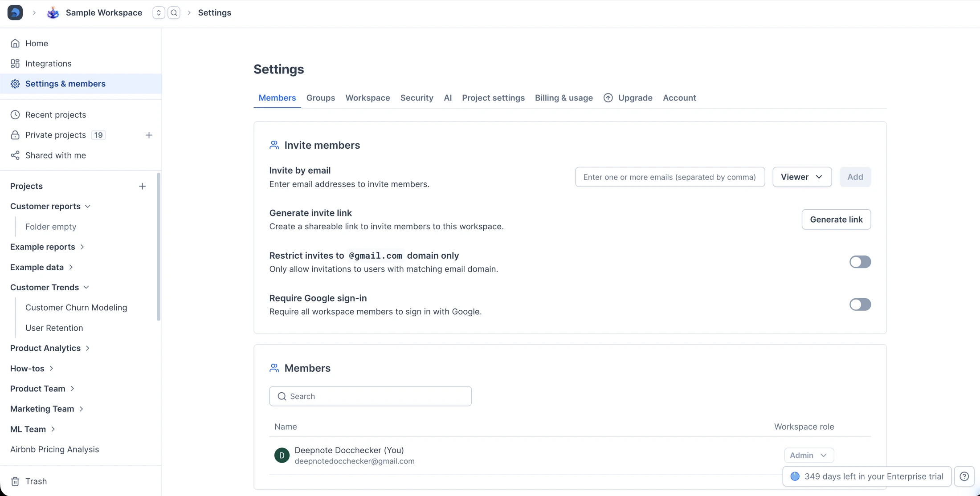
Task: Click the 19 private projects badge
Action: pyautogui.click(x=98, y=135)
